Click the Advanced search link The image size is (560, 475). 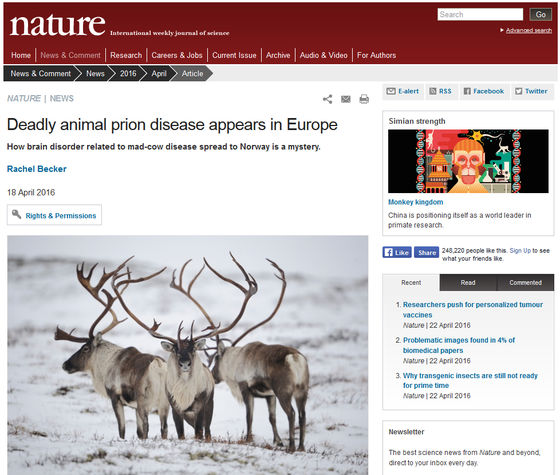pyautogui.click(x=529, y=30)
